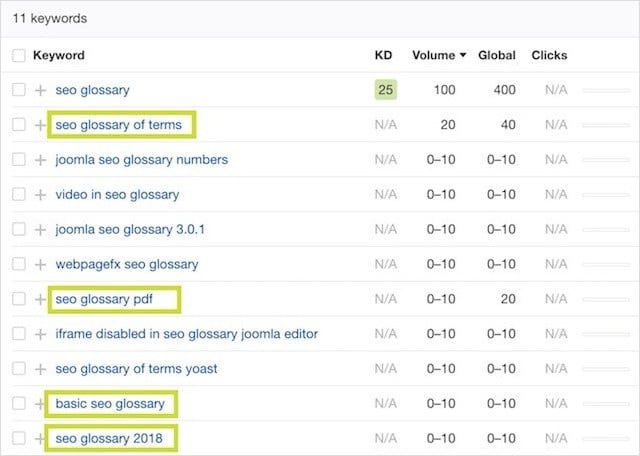This screenshot has height=456, width=640.
Task: Toggle the select-all checkbox in Keyword header
Action: pos(19,56)
